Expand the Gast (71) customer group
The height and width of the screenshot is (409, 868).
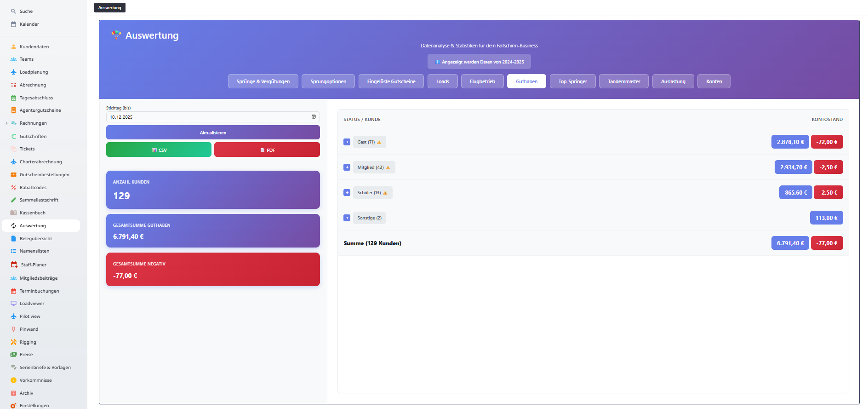347,142
